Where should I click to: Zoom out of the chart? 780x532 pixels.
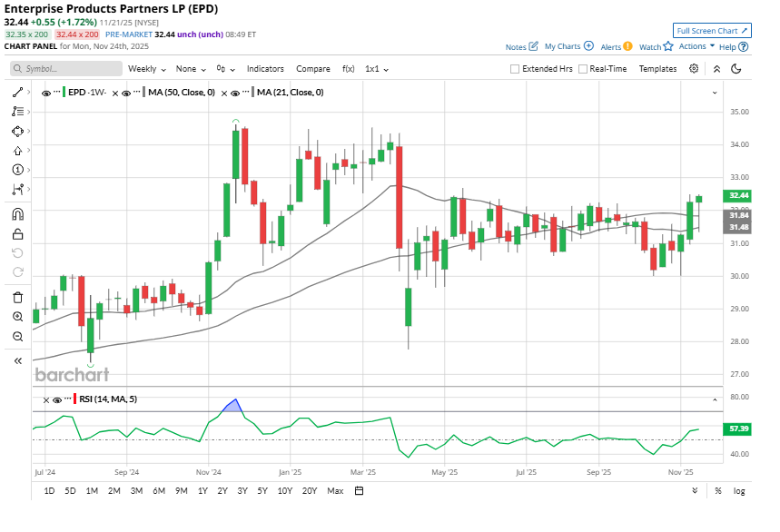tap(17, 337)
